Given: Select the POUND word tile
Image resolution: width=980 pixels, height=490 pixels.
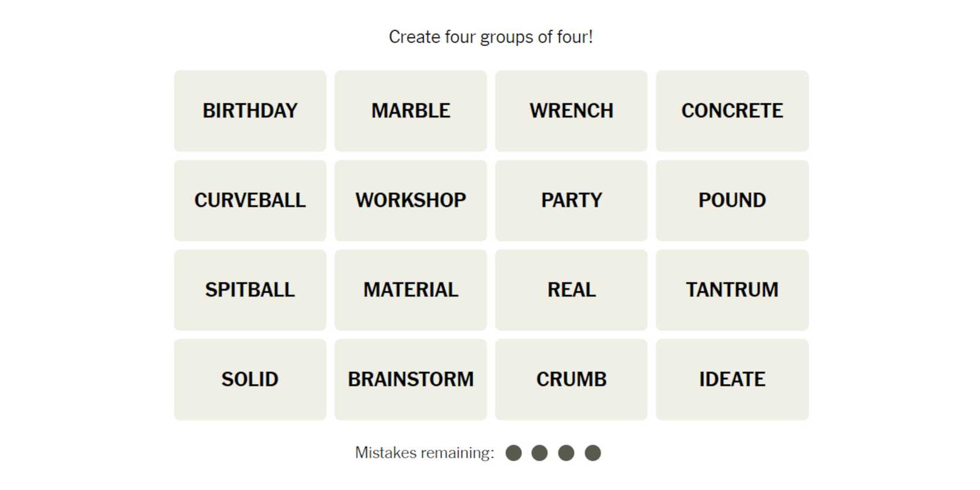Looking at the screenshot, I should pyautogui.click(x=732, y=201).
